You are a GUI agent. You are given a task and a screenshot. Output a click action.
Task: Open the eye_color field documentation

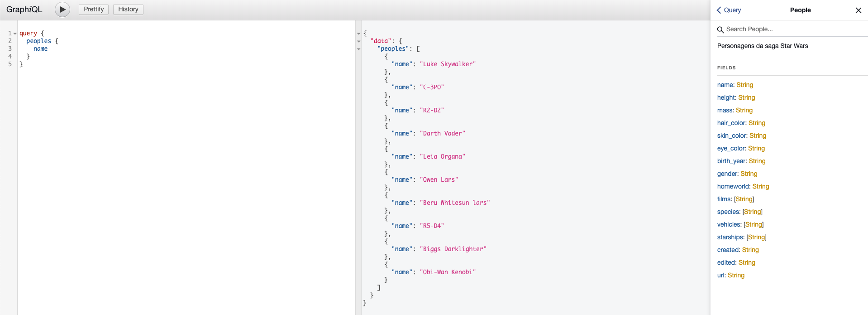[731, 148]
